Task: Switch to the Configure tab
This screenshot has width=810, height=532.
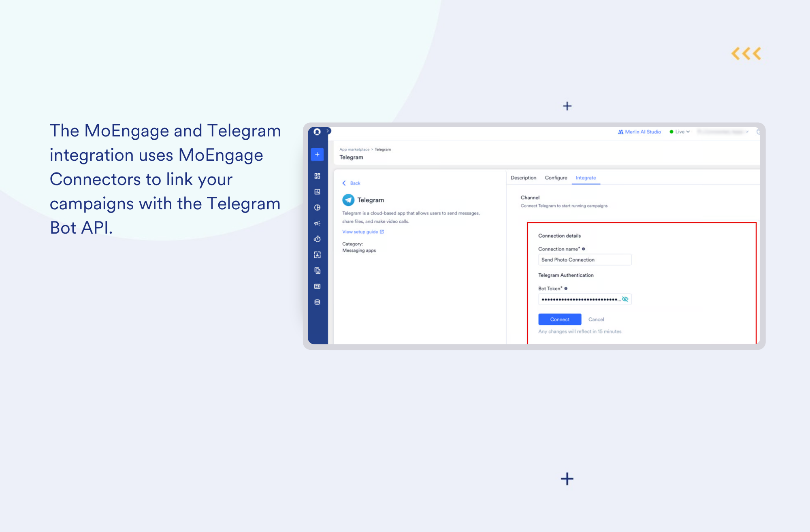Action: point(556,178)
